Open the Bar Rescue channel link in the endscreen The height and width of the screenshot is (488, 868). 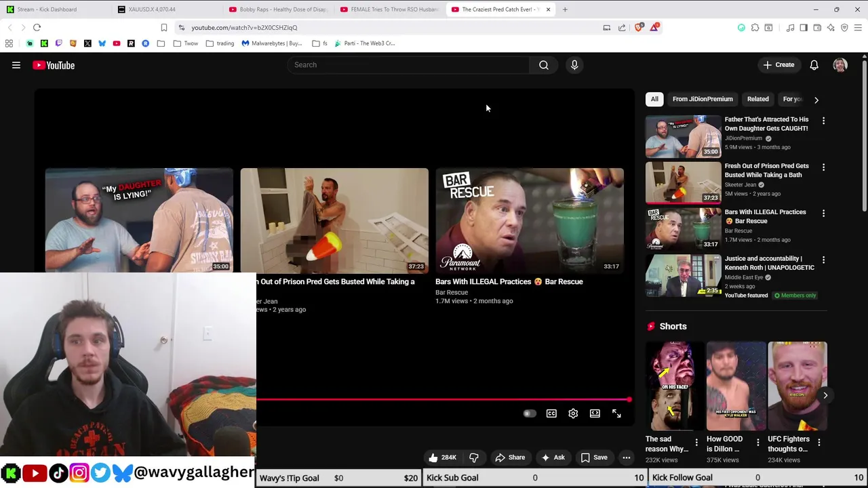pyautogui.click(x=452, y=292)
